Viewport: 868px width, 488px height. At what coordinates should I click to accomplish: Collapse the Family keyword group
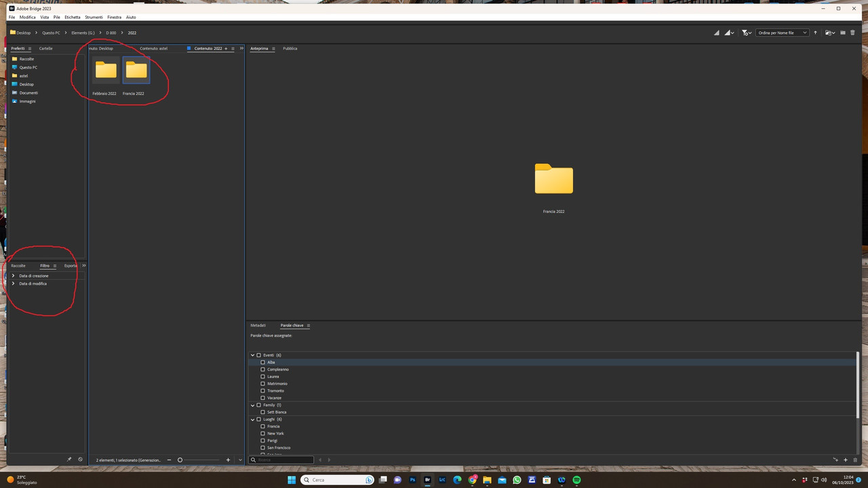tap(253, 405)
